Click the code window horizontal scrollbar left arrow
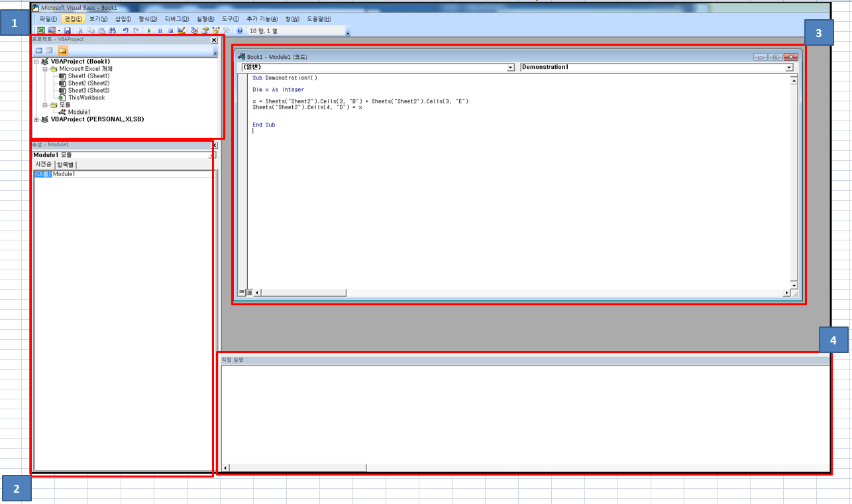This screenshot has width=852, height=504. pos(258,292)
